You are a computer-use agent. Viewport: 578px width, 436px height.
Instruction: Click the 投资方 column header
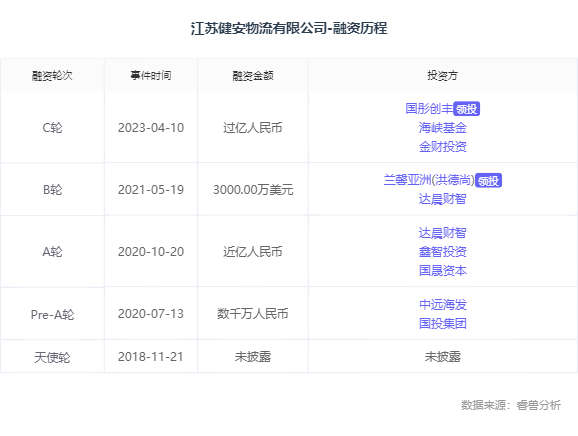(443, 76)
